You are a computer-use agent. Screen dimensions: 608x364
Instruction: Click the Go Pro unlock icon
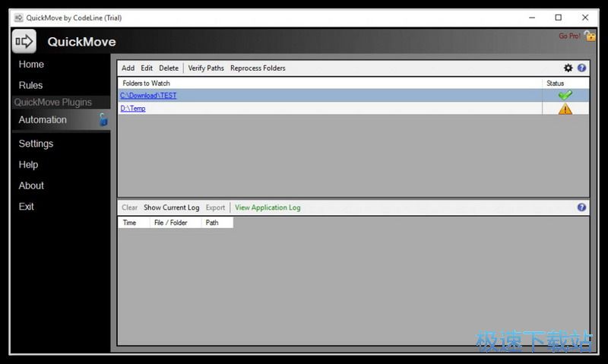point(590,36)
